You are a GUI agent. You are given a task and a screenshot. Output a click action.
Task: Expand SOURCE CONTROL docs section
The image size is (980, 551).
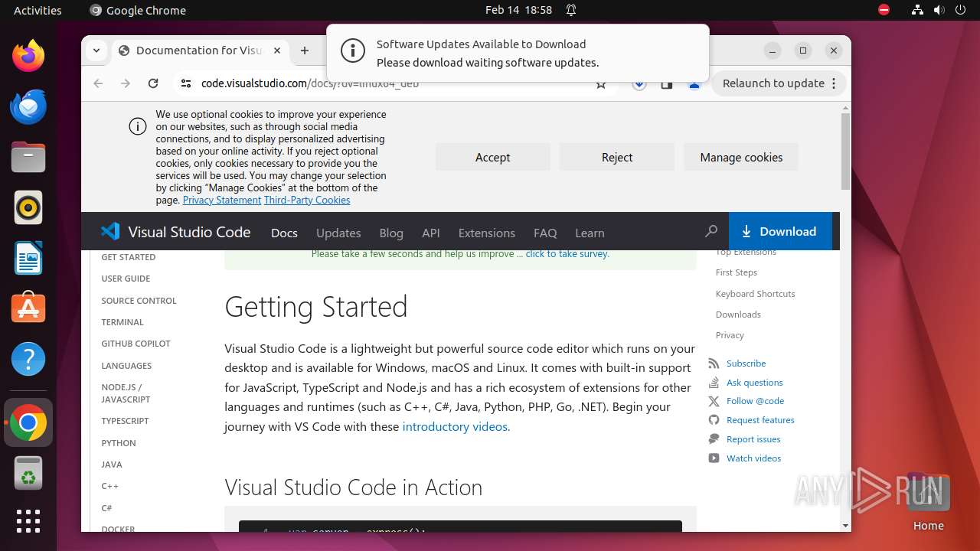(x=139, y=301)
